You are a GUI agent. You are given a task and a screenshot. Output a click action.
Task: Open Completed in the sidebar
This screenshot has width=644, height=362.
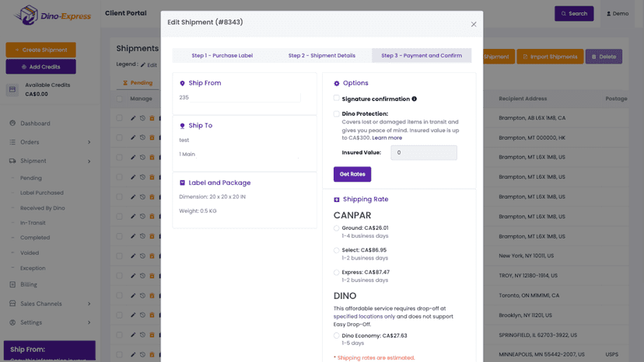35,238
